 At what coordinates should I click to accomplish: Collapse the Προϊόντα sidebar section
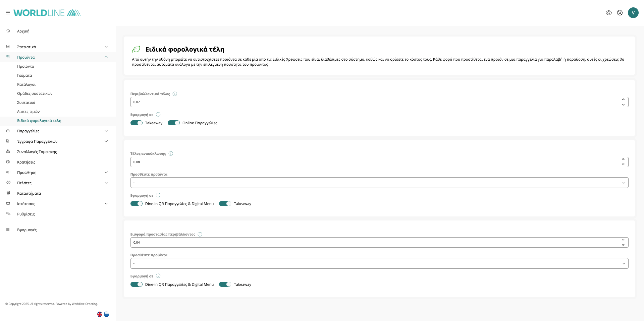106,57
